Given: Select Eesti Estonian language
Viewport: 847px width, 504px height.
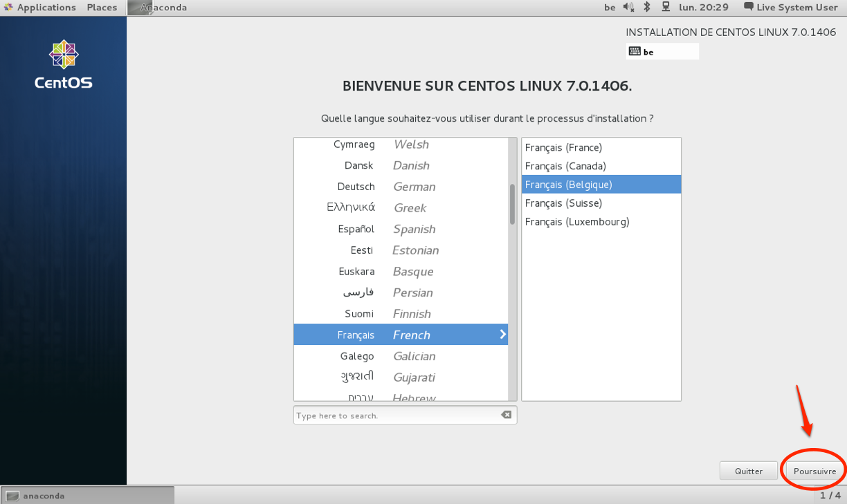Looking at the screenshot, I should pyautogui.click(x=401, y=250).
